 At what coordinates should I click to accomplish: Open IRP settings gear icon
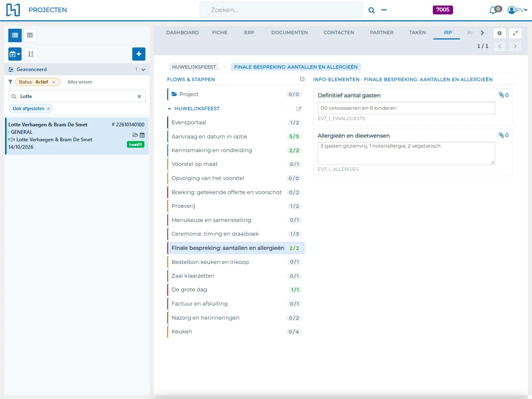500,33
